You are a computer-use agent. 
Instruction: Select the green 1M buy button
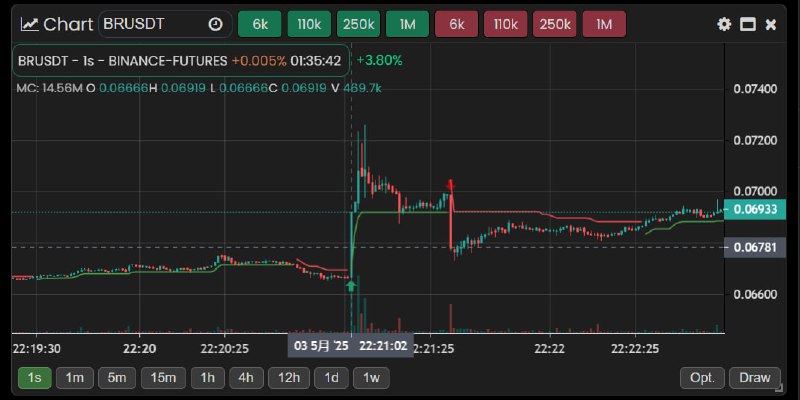click(x=407, y=24)
